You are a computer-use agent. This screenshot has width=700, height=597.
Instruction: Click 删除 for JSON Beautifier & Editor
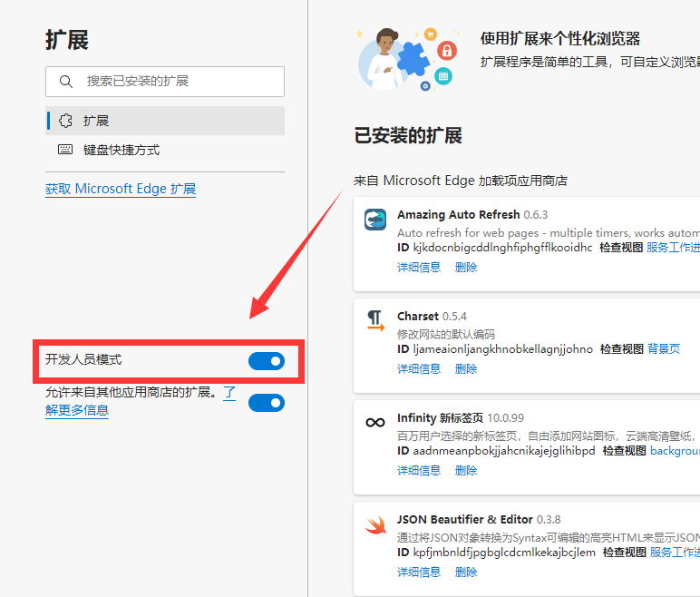[466, 572]
